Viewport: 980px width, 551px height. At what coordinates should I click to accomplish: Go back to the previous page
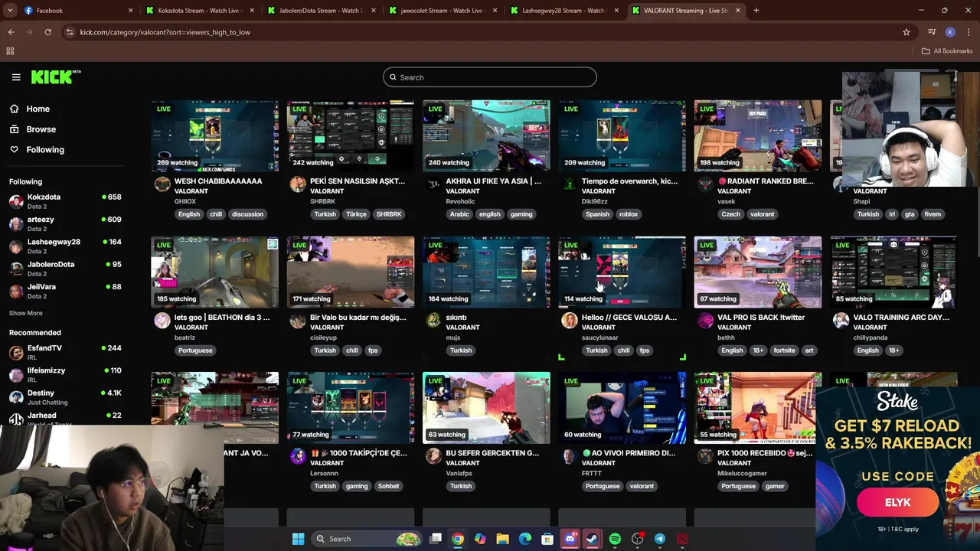tap(11, 32)
